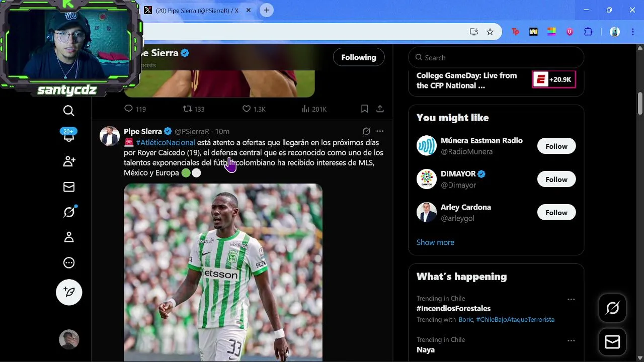Compose a new post with feather button
The width and height of the screenshot is (644, 362).
point(69,292)
